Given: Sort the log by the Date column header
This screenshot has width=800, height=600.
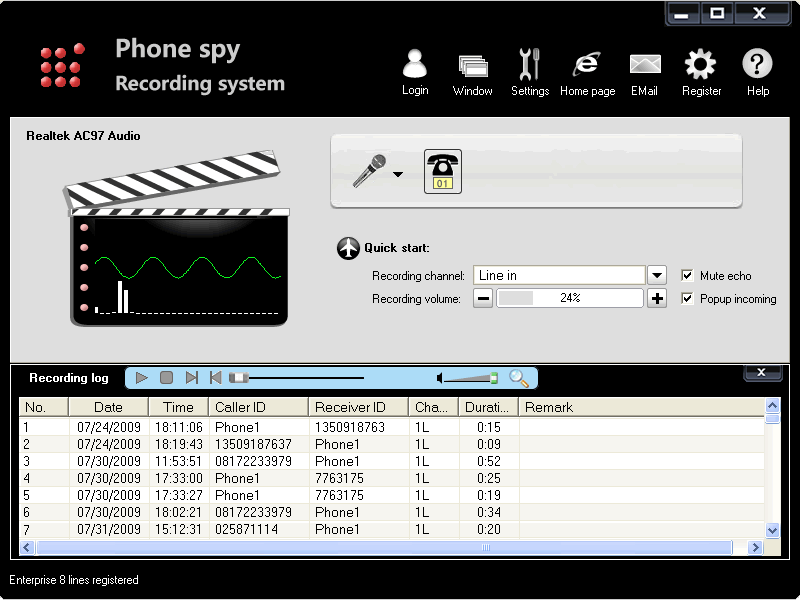Looking at the screenshot, I should [107, 407].
